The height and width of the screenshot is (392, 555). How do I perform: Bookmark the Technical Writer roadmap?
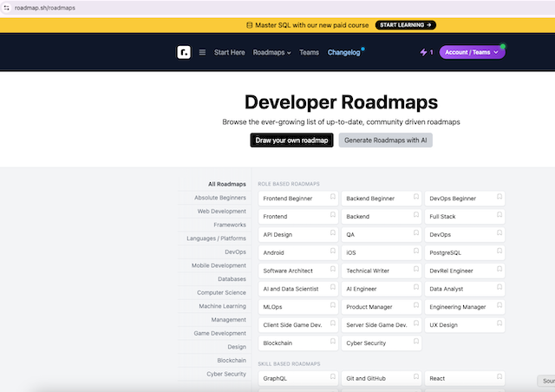416,269
